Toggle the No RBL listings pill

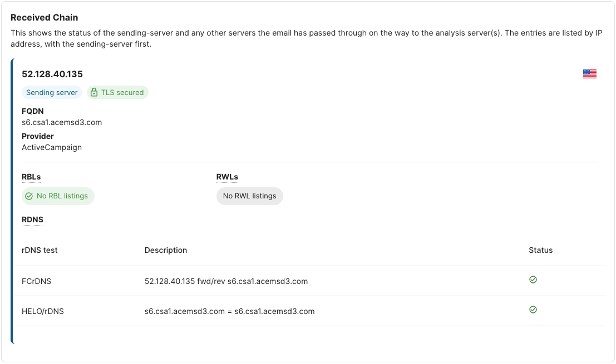point(58,196)
